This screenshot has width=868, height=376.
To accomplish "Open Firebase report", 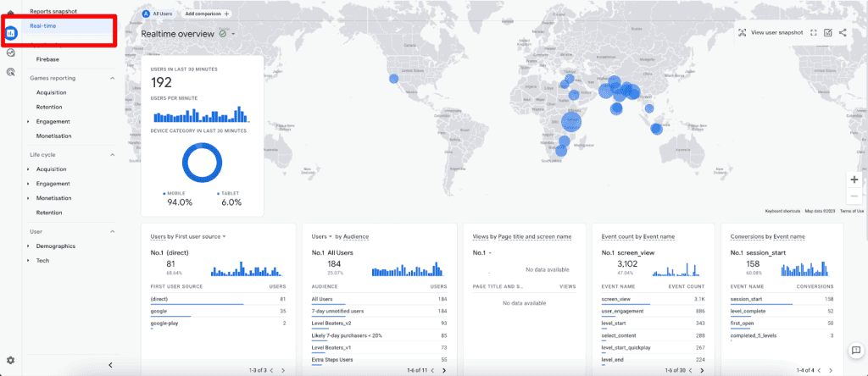I will (x=47, y=59).
